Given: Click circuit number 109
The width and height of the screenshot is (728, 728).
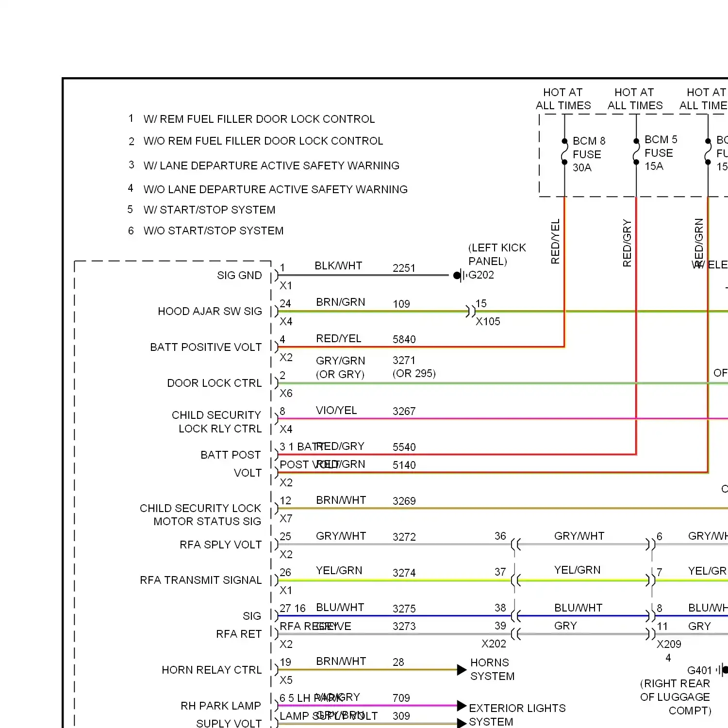Looking at the screenshot, I should [x=401, y=304].
